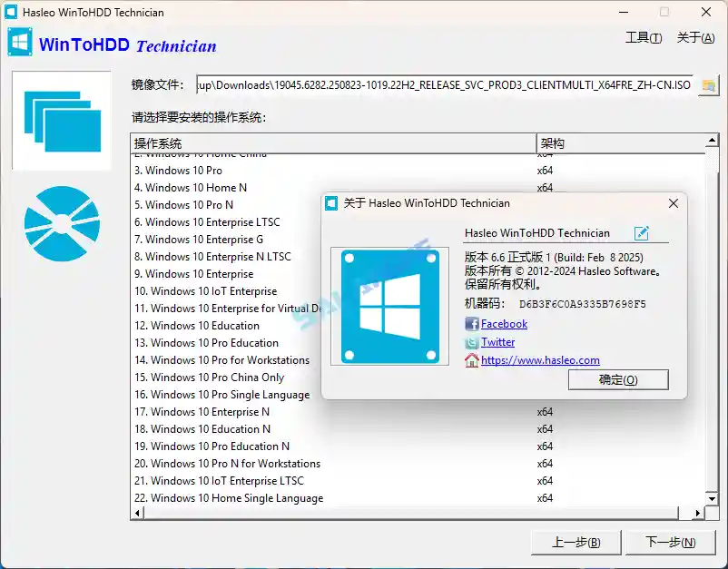
Task: Click the 确定(O) button to confirm
Action: (x=618, y=379)
